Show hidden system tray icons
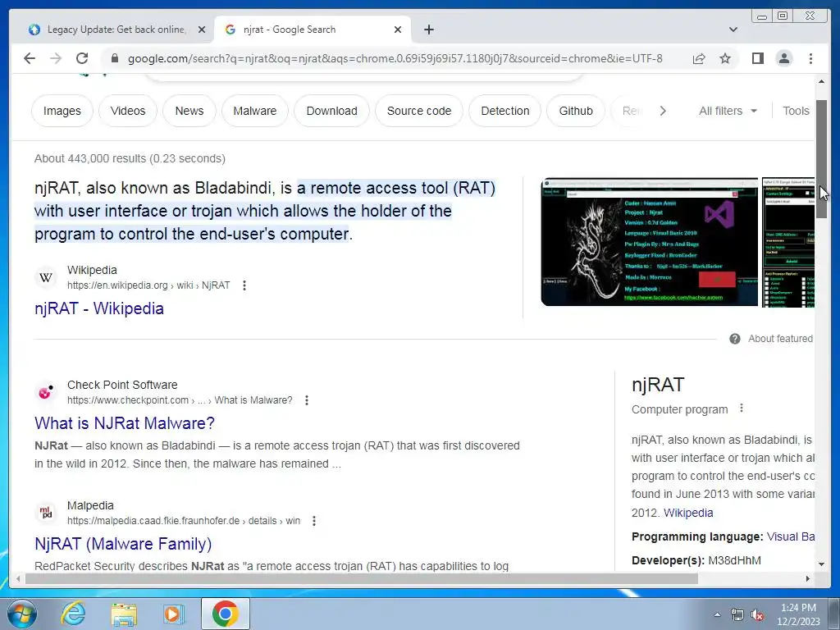Screen dimensions: 840x630 pyautogui.click(x=717, y=614)
